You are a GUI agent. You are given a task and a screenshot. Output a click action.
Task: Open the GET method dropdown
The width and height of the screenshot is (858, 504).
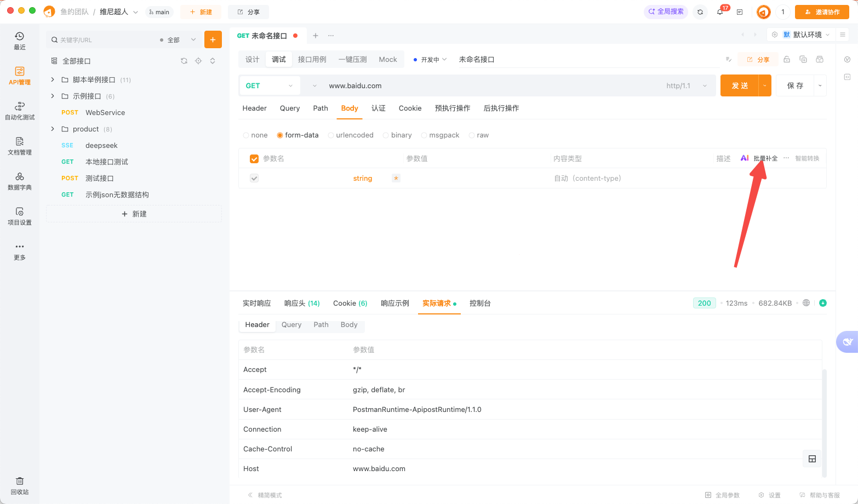pos(270,85)
